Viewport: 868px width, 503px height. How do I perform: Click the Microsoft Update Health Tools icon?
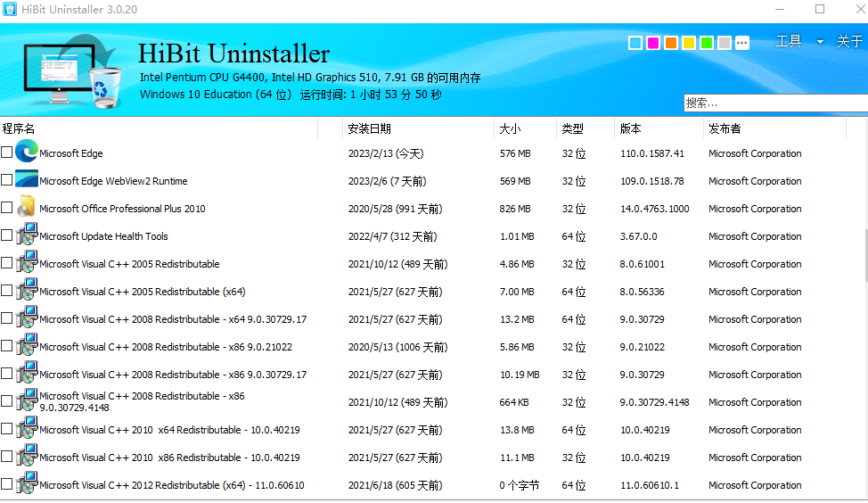[x=27, y=235]
